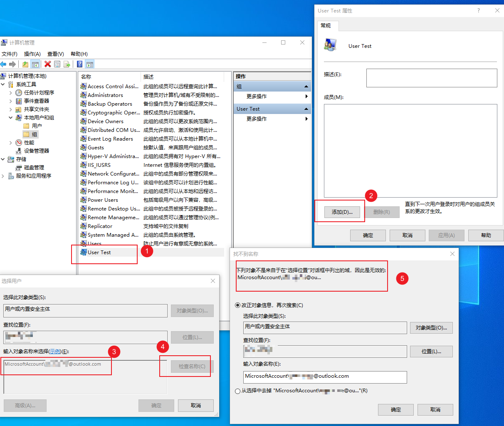Click the red X Delete icon
This screenshot has width=504, height=426.
(x=48, y=64)
